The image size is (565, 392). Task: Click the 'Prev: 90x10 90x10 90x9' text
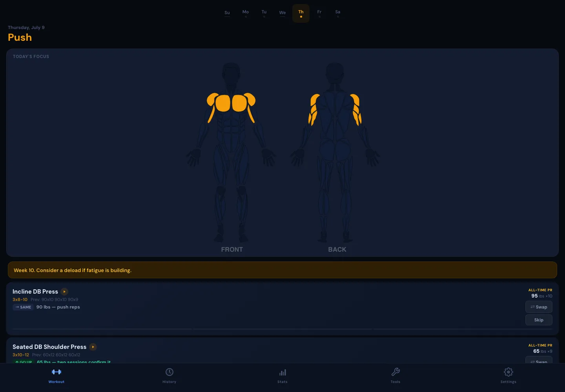54,299
